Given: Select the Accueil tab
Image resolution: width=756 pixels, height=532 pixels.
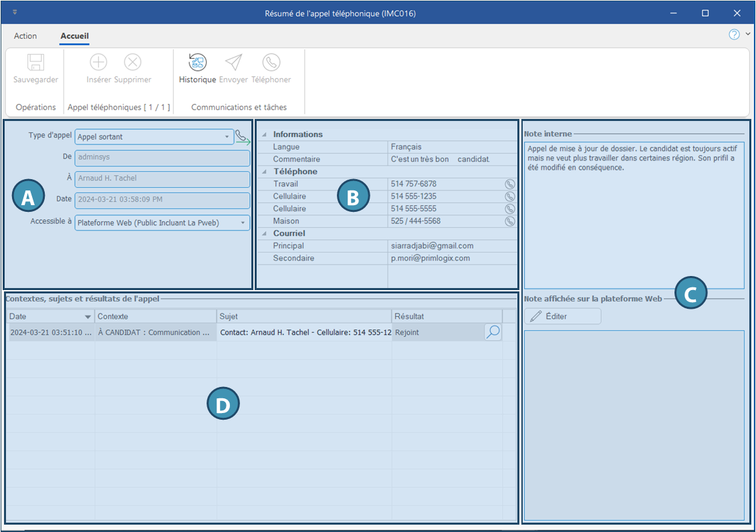Looking at the screenshot, I should click(74, 36).
